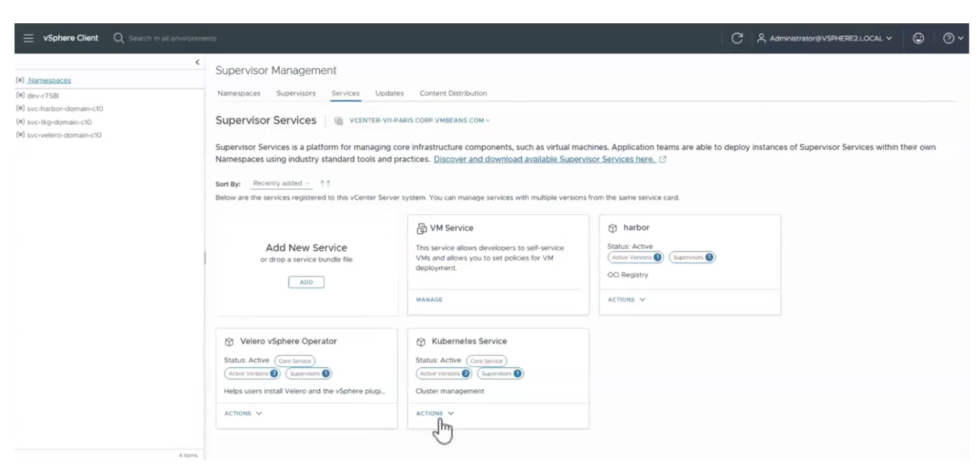Image resolution: width=980 pixels, height=465 pixels.
Task: Expand ACTIONS on the harbor card
Action: coord(626,300)
